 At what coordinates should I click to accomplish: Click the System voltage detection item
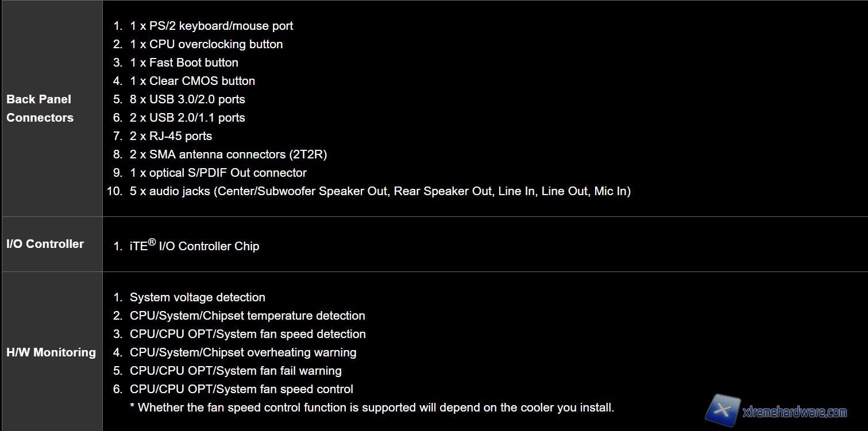click(198, 297)
